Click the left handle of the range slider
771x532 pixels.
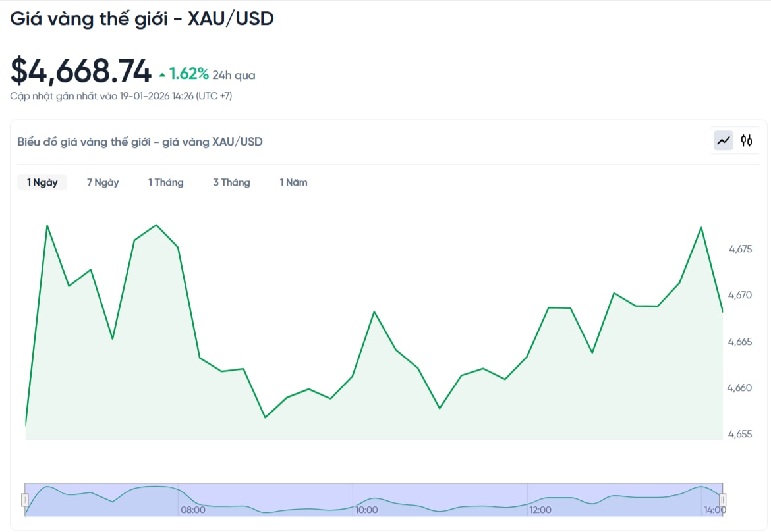(x=25, y=500)
